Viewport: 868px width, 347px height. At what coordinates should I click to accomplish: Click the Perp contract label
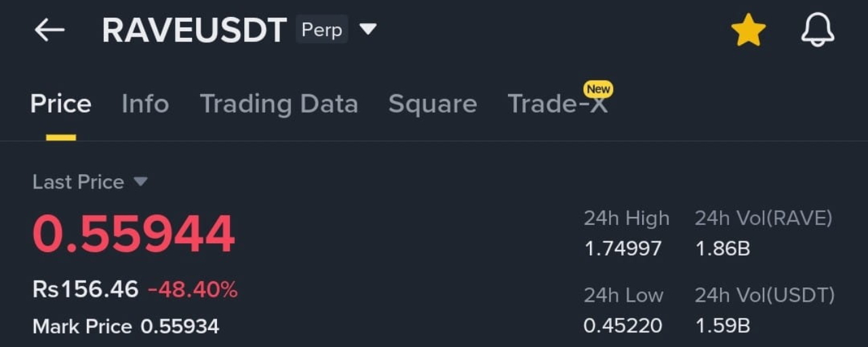(321, 30)
